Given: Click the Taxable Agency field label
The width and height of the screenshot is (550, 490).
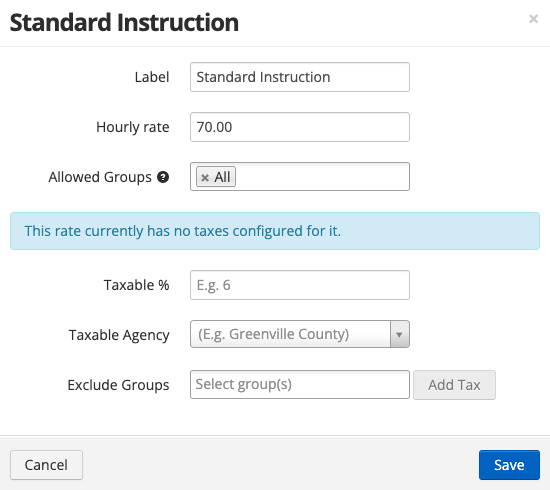Looking at the screenshot, I should click(x=119, y=335).
